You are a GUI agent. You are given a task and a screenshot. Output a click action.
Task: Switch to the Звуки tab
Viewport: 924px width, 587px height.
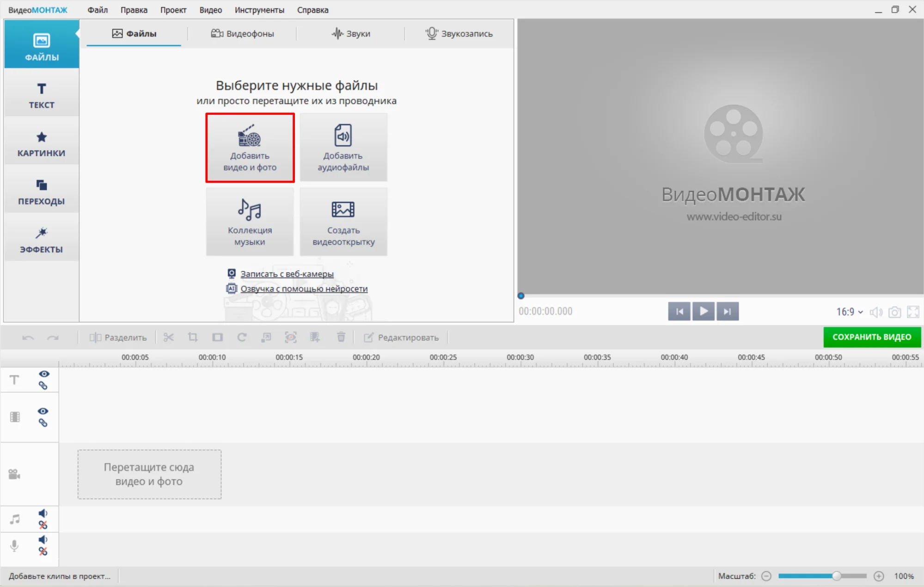tap(351, 33)
